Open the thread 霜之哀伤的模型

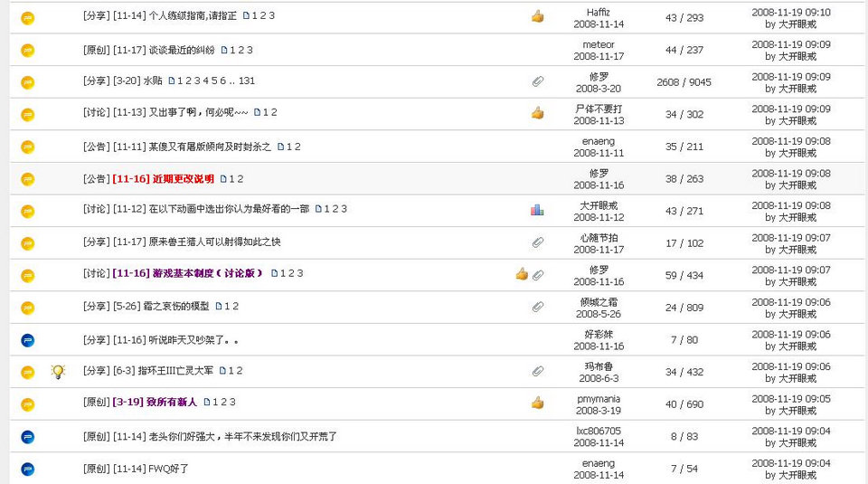(161, 307)
